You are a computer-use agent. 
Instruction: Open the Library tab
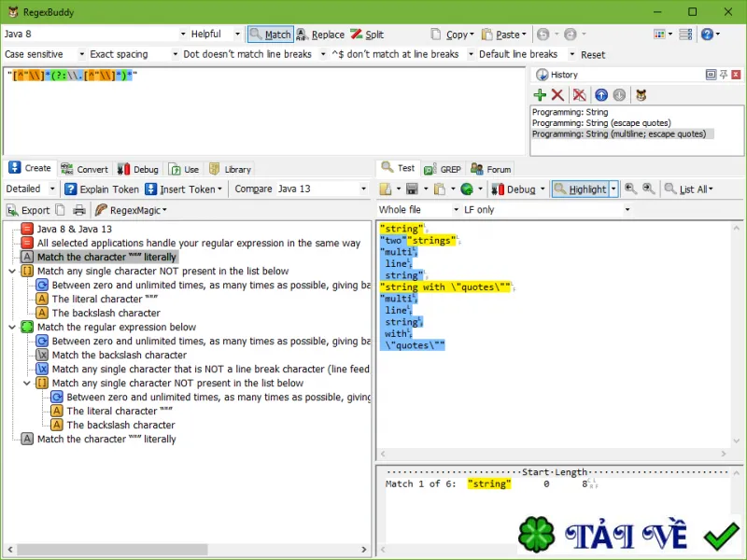coord(230,170)
